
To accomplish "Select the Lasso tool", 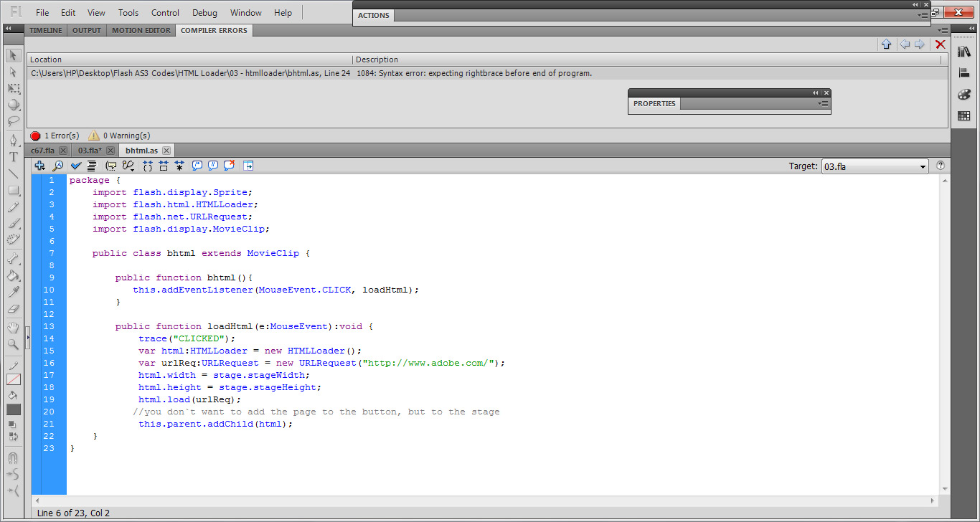I will click(x=13, y=120).
